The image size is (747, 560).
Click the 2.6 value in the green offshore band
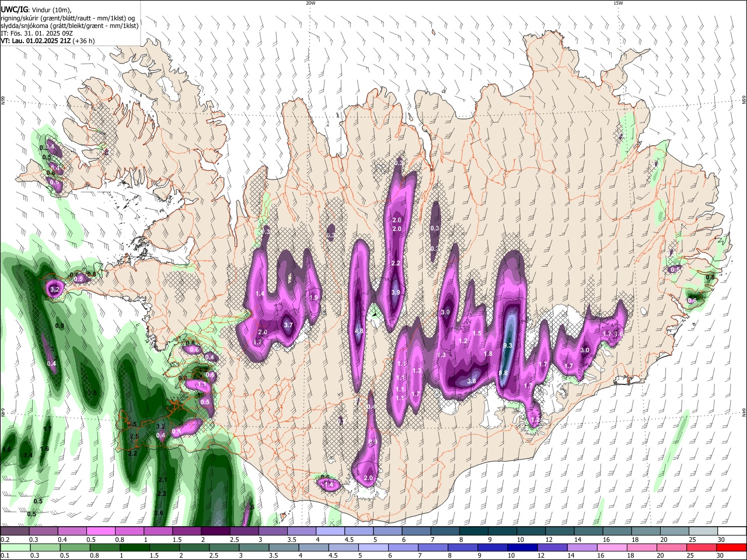coord(159,513)
